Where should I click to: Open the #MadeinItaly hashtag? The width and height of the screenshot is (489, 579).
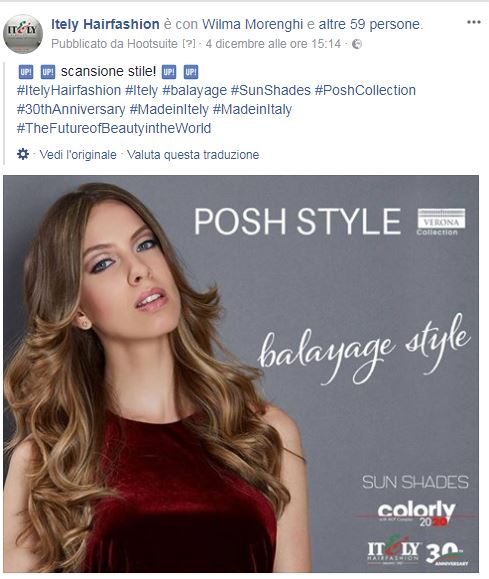[x=252, y=110]
